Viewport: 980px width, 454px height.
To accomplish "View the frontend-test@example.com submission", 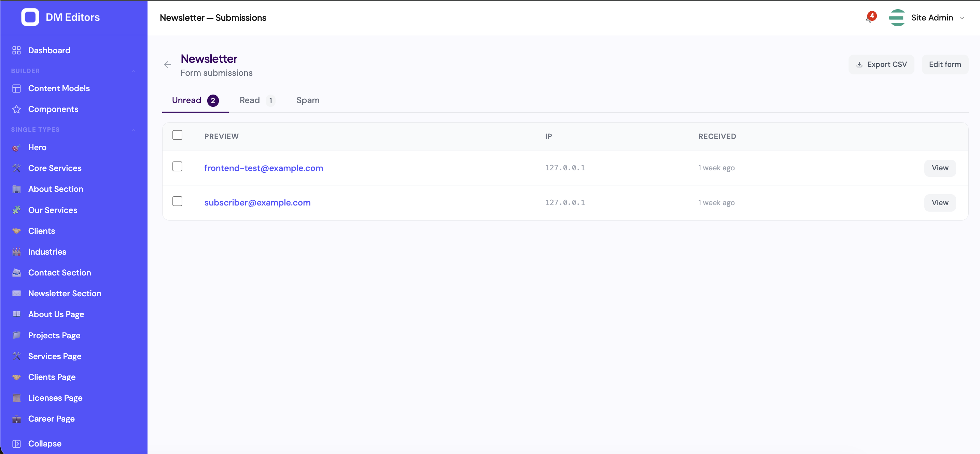I will pos(940,168).
